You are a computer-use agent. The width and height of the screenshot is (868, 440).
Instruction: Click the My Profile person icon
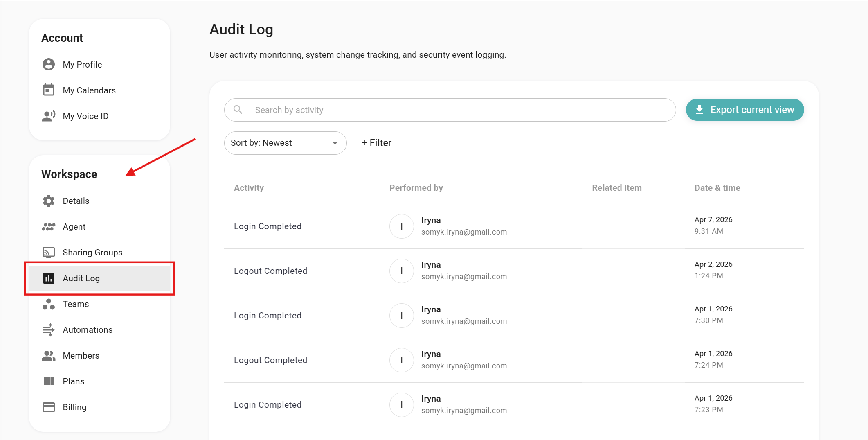point(49,64)
